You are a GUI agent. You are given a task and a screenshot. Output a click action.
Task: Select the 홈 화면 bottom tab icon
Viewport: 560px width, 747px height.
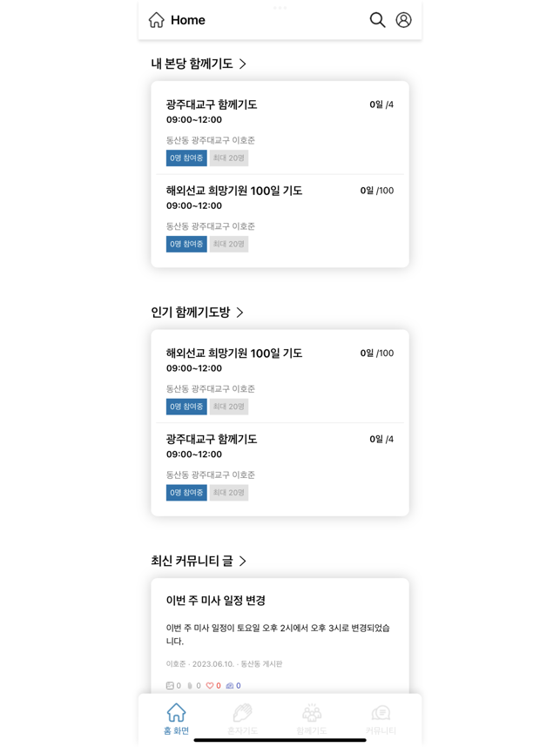pos(176,713)
